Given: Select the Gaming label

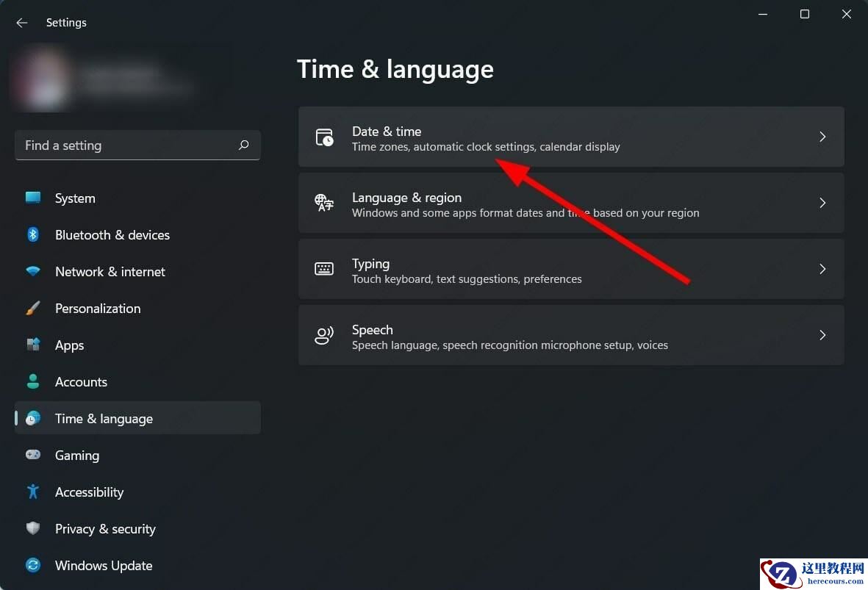Looking at the screenshot, I should point(77,456).
